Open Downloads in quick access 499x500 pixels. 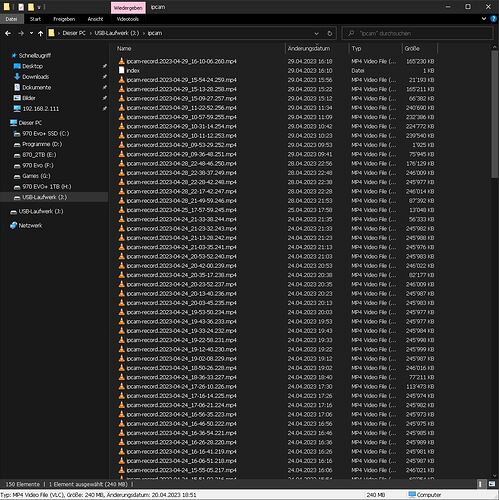(x=35, y=77)
